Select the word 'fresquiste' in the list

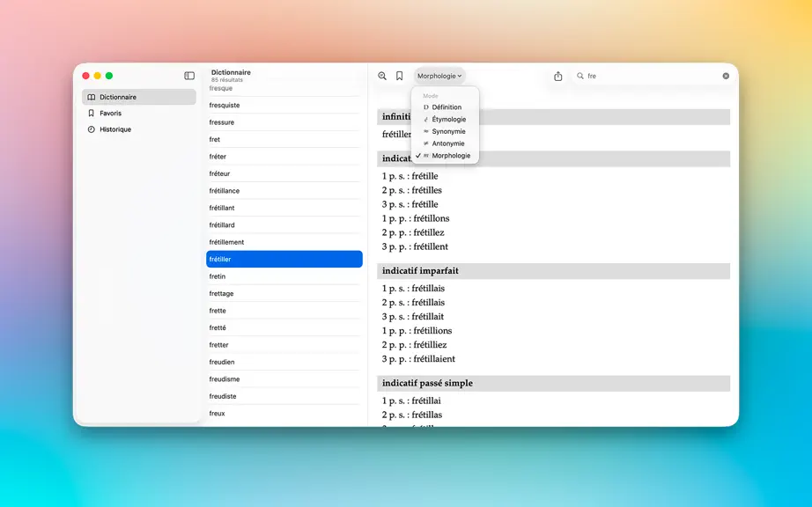coord(284,105)
